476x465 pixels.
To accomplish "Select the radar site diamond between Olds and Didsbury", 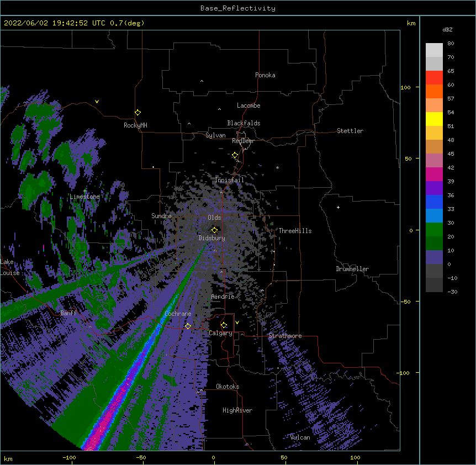I will tap(214, 230).
